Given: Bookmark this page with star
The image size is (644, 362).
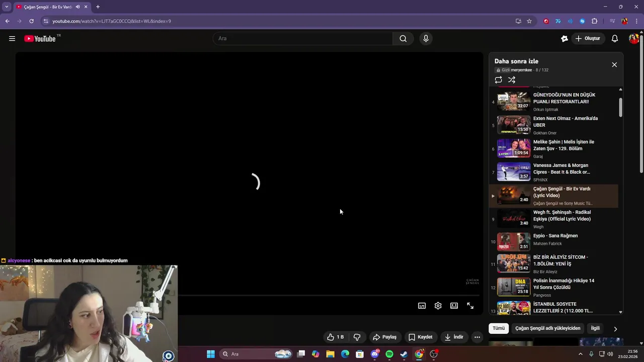Looking at the screenshot, I should [x=529, y=21].
